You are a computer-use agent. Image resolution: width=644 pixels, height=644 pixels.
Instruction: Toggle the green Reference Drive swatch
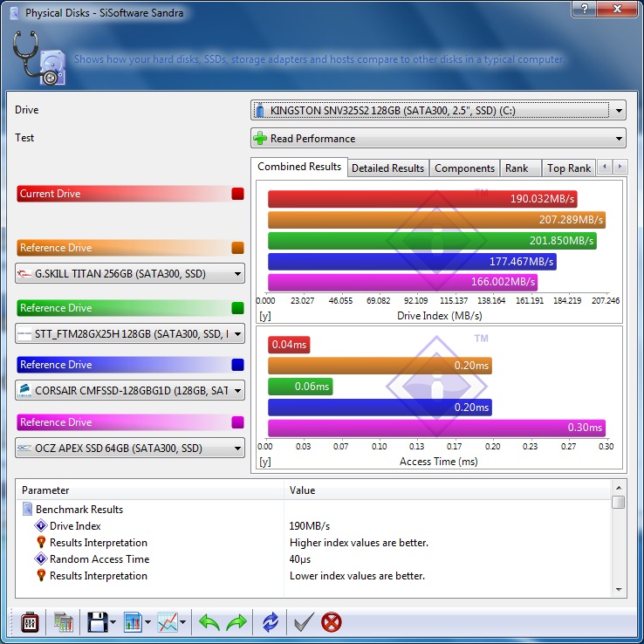238,308
